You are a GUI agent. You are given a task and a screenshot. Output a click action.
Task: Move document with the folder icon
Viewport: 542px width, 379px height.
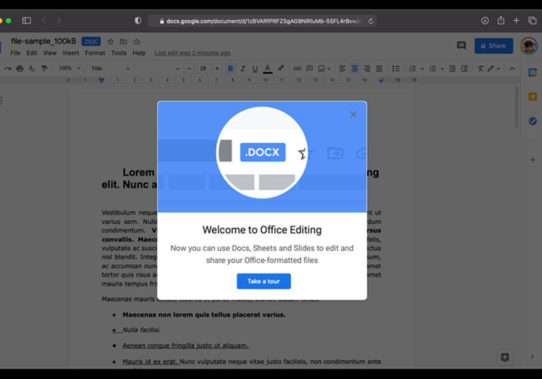pos(123,42)
